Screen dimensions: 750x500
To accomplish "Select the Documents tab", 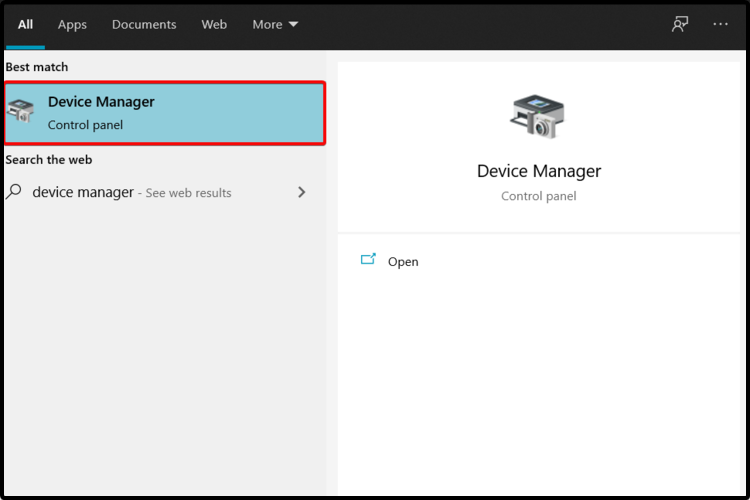I will coord(144,24).
